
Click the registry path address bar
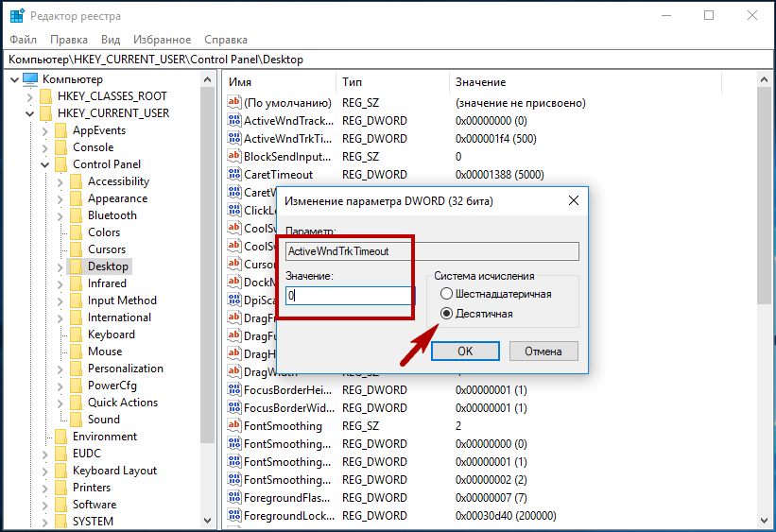tap(388, 60)
